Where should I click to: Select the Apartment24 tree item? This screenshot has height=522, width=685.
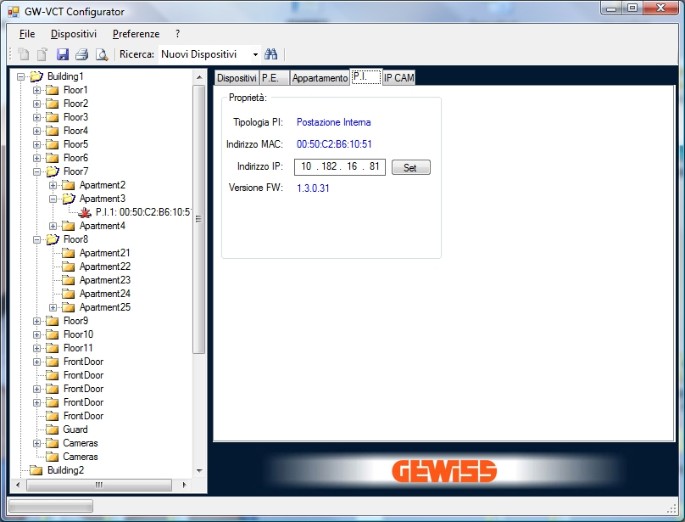105,294
